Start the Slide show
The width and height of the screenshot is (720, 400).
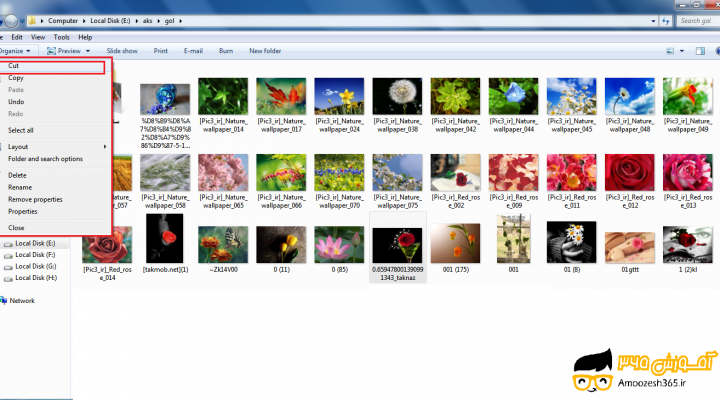coord(122,51)
